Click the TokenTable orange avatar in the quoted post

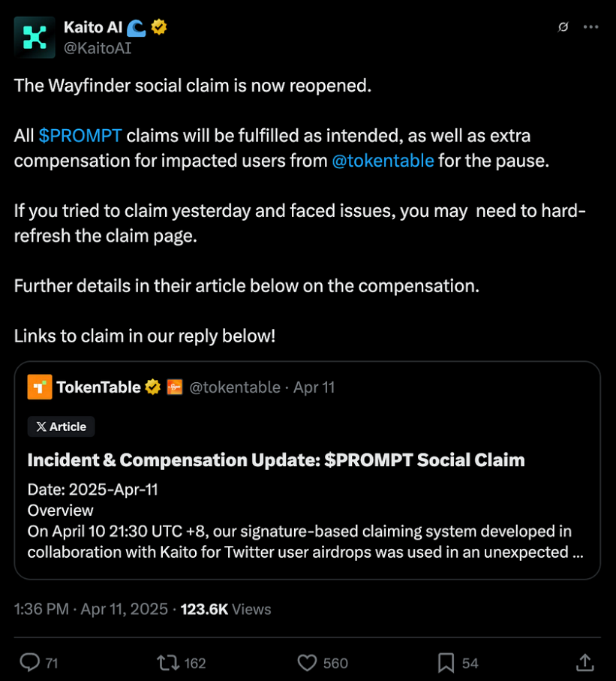40,387
